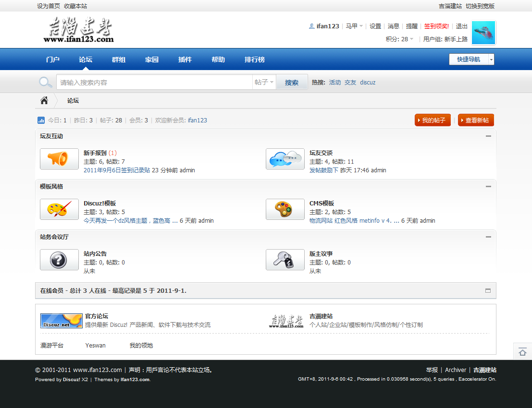532x408 pixels.
Task: Jump to page top with arrow icon
Action: point(522,352)
